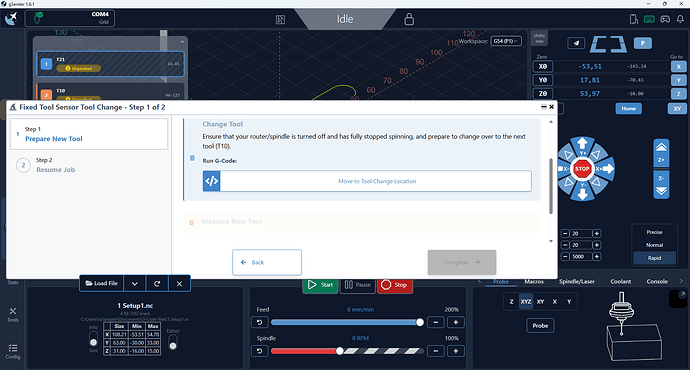Image resolution: width=690 pixels, height=370 pixels.
Task: Show more tabs with right chevron
Action: click(681, 281)
